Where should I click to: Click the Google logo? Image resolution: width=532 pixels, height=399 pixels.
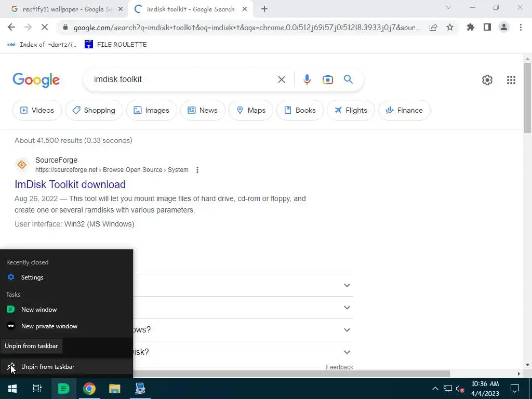[36, 80]
